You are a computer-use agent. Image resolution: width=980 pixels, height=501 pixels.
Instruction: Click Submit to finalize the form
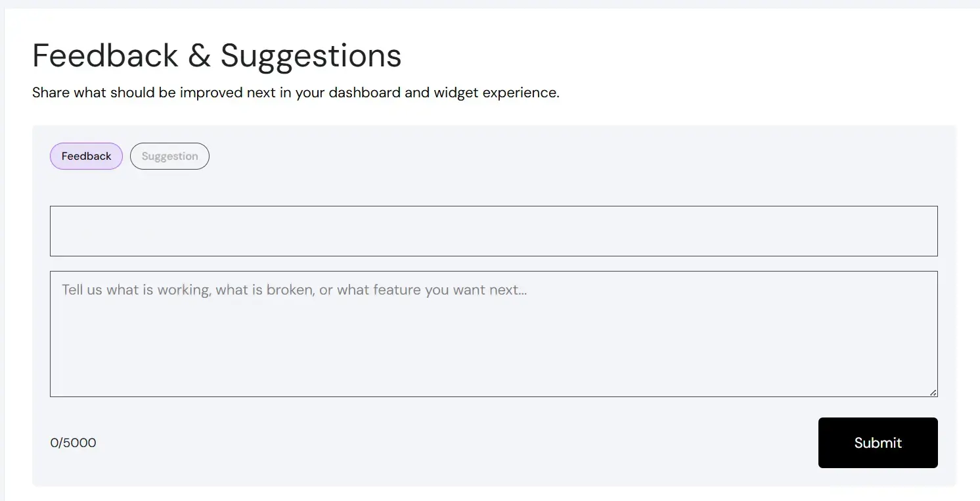878,442
